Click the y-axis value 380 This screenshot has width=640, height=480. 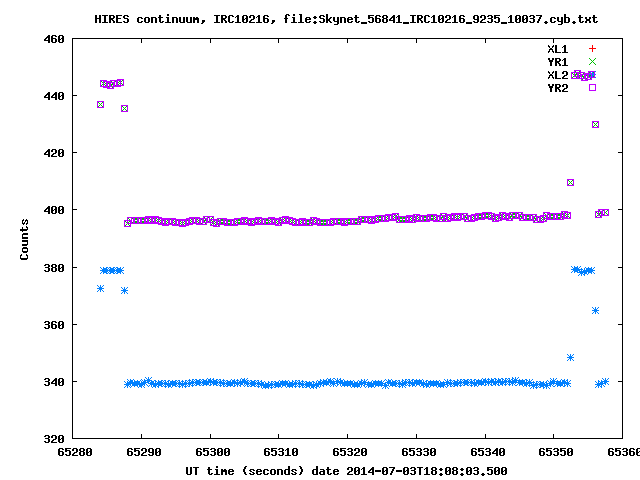tap(54, 268)
